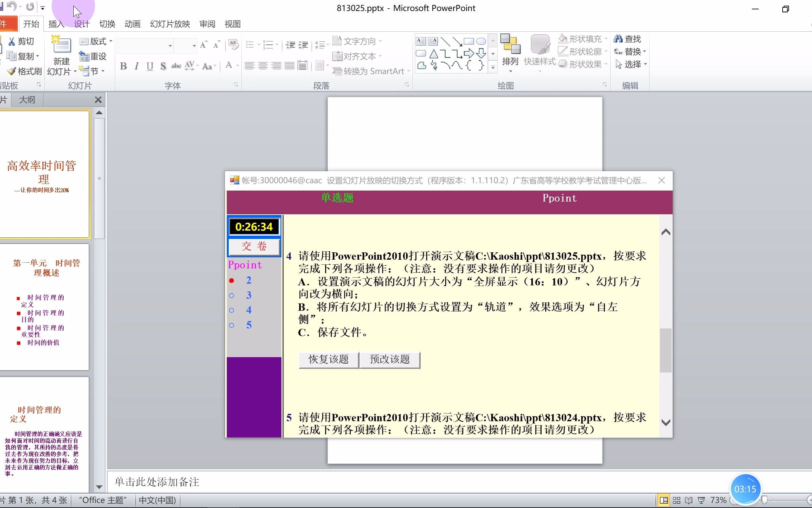Select the Text Box shape in gallery
The image size is (812, 508).
[x=421, y=41]
